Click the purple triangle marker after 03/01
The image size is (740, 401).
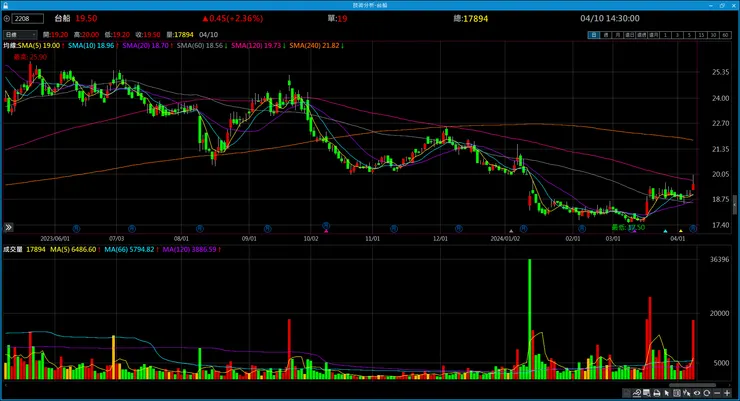tap(634, 231)
